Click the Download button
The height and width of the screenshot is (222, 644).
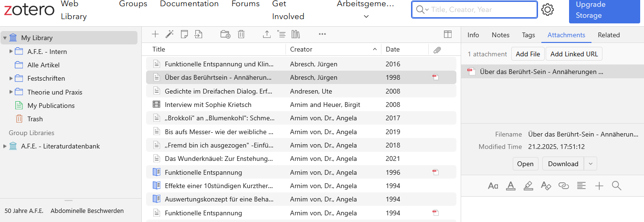click(563, 164)
